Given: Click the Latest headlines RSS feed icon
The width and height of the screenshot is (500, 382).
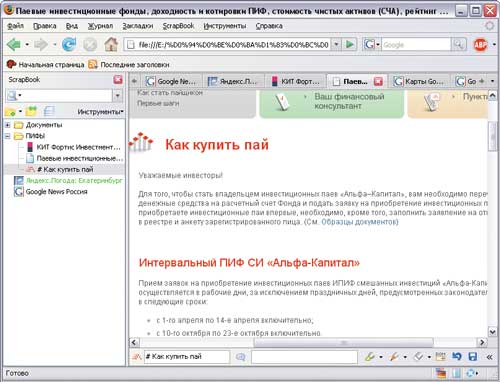Looking at the screenshot, I should tap(93, 65).
